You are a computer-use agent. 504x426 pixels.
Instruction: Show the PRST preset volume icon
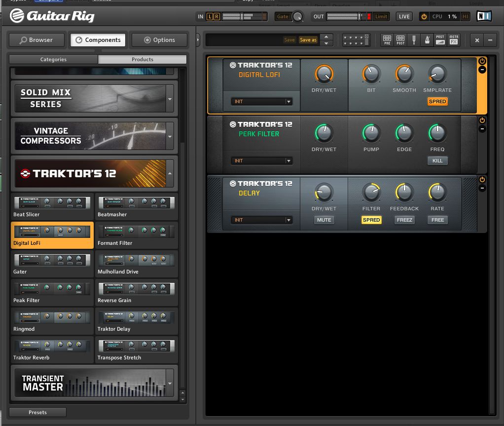(440, 40)
